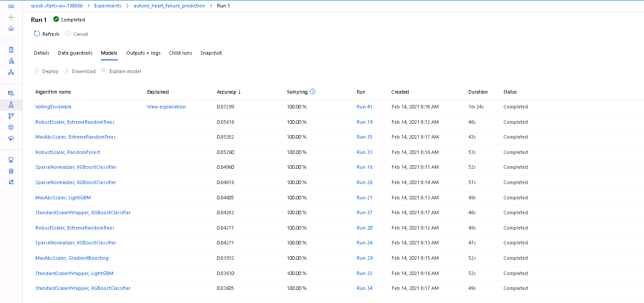
Task: Go to Experiments via the breadcrumb
Action: coord(107,6)
